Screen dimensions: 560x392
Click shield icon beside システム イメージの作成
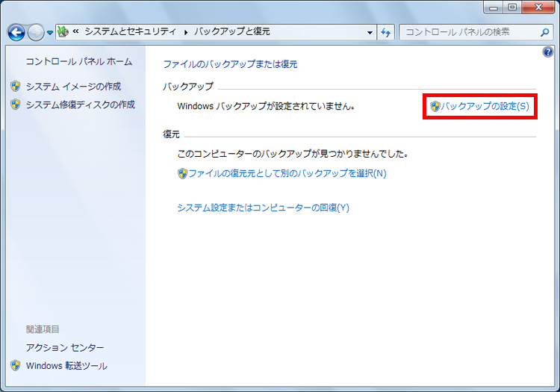pyautogui.click(x=16, y=86)
